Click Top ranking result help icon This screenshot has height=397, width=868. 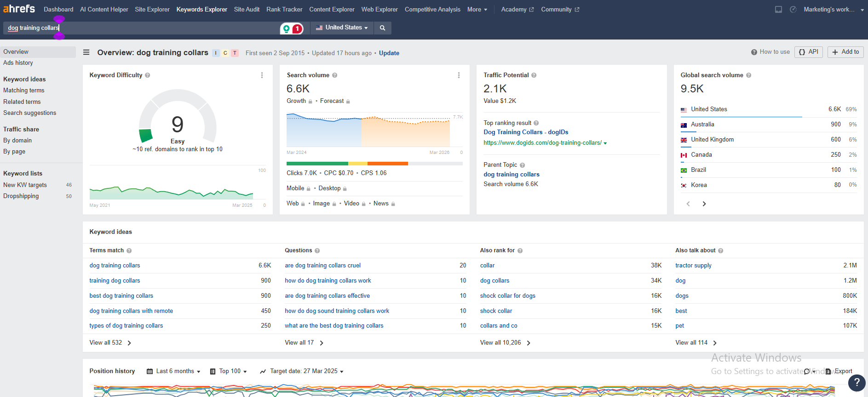click(x=536, y=123)
